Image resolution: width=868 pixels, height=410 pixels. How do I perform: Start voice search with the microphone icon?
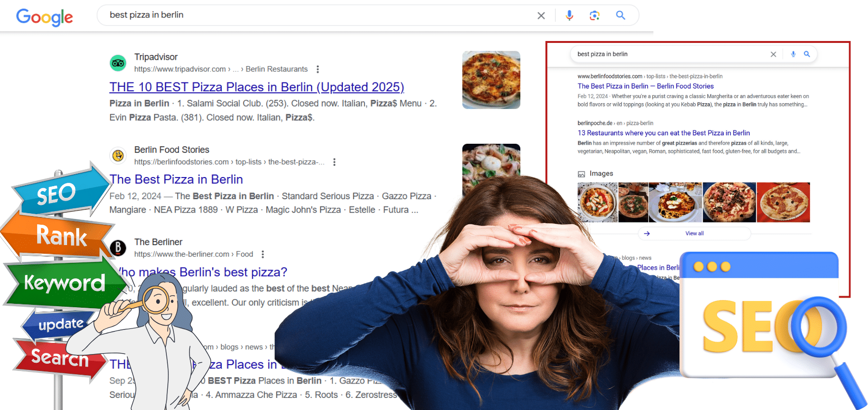(x=569, y=15)
